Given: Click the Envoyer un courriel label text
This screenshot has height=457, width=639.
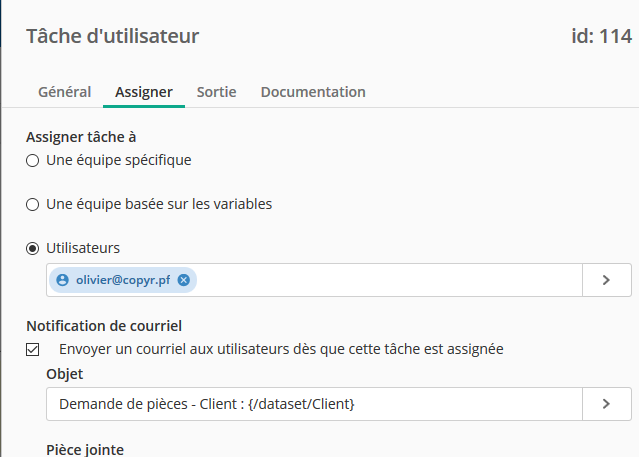Looking at the screenshot, I should click(281, 349).
